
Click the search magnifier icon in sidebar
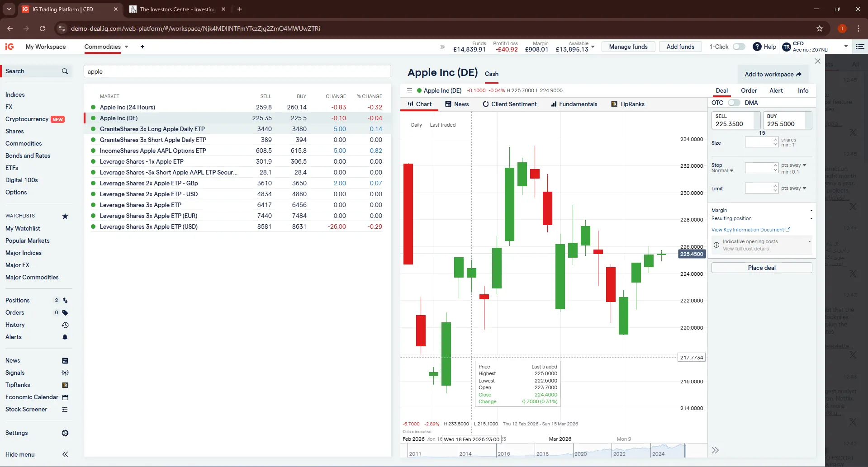click(x=65, y=71)
